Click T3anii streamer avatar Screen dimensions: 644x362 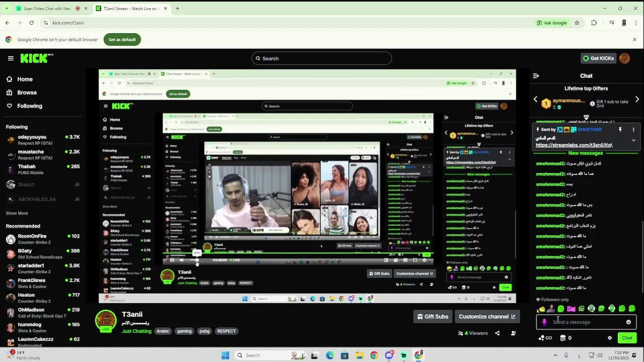(x=106, y=321)
